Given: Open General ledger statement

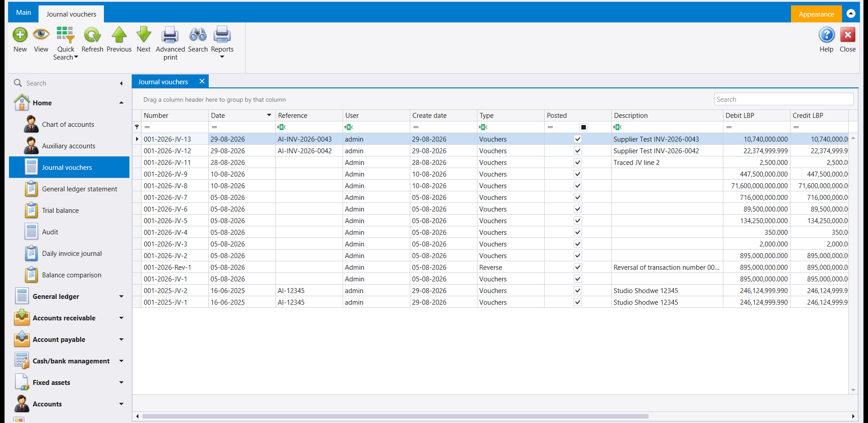Looking at the screenshot, I should [80, 189].
